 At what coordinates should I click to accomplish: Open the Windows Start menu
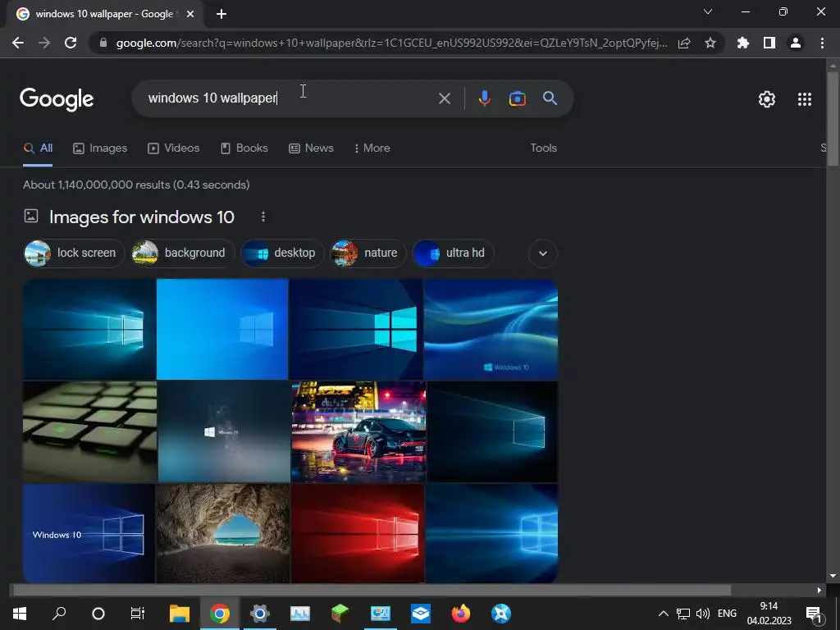pos(20,614)
